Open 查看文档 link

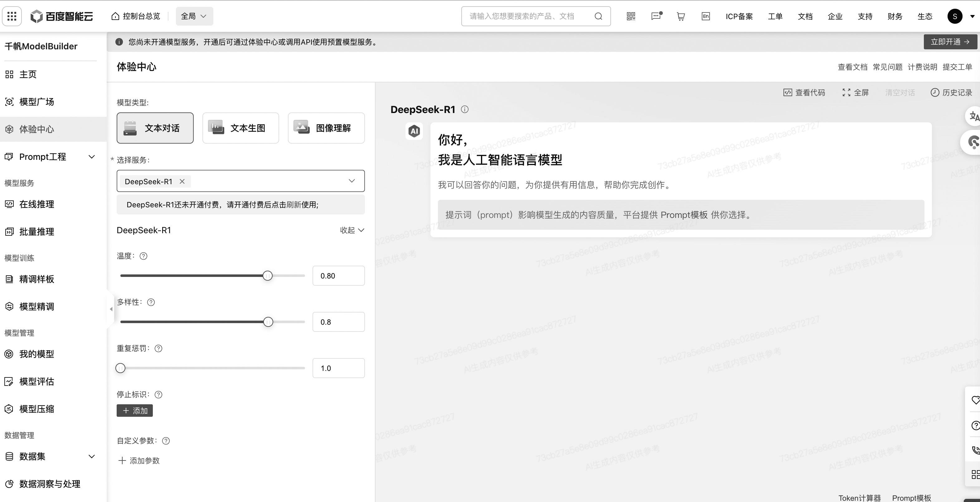852,67
